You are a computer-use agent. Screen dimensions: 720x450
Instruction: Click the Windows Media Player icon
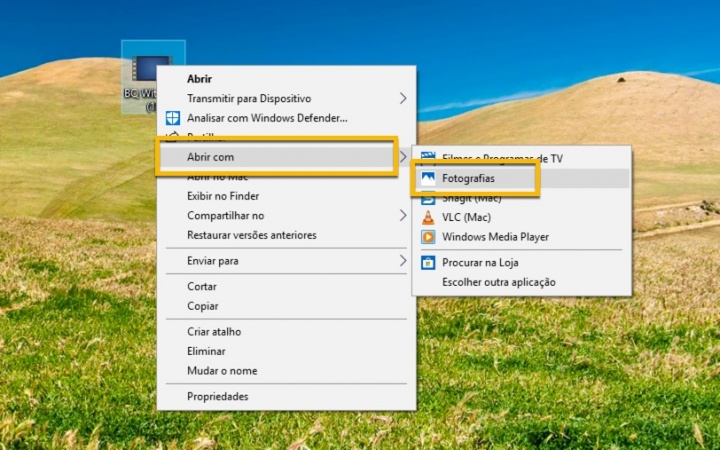click(428, 237)
